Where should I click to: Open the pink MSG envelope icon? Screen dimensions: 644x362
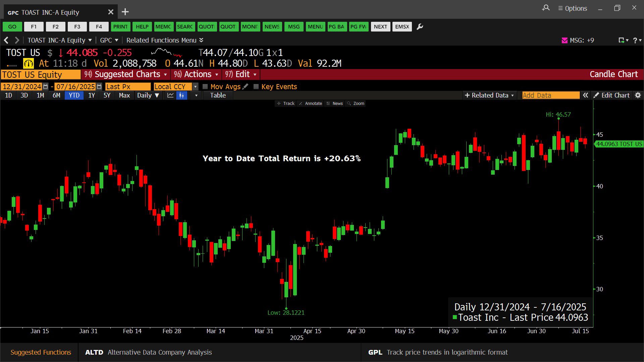coord(565,40)
